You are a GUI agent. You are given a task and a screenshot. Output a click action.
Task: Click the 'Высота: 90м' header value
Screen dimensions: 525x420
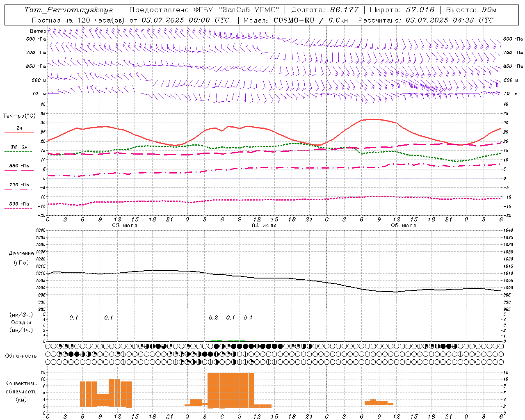[471, 10]
